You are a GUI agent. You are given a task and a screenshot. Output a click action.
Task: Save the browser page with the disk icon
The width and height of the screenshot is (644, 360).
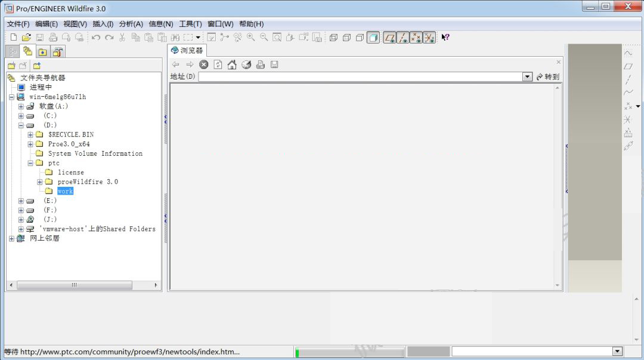274,64
